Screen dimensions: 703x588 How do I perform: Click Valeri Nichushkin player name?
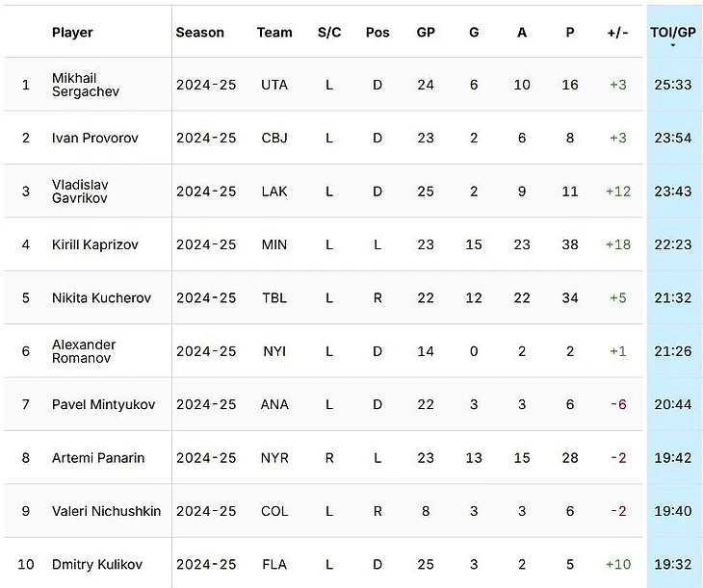(x=106, y=511)
